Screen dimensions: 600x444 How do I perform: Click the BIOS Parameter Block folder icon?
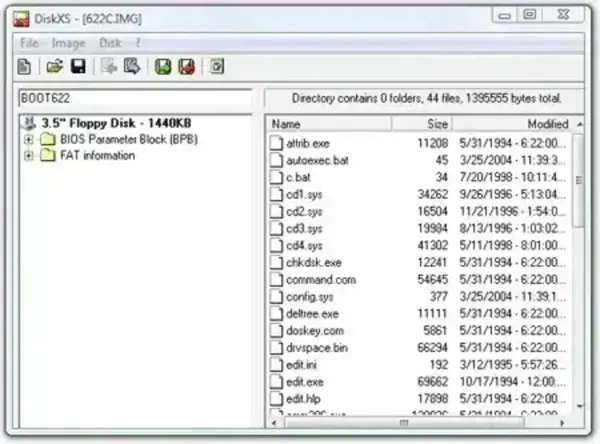(x=48, y=139)
